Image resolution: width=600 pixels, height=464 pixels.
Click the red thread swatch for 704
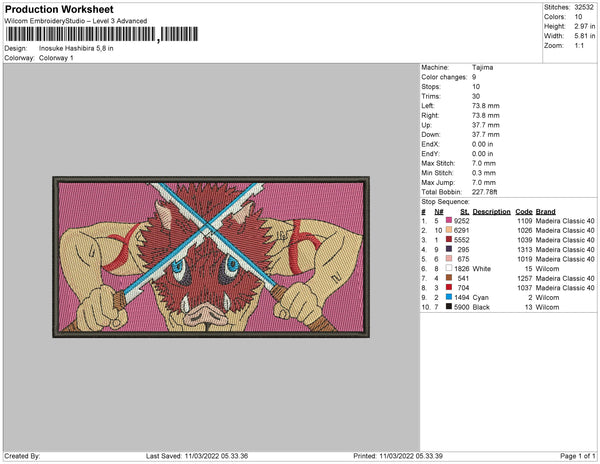click(x=449, y=287)
